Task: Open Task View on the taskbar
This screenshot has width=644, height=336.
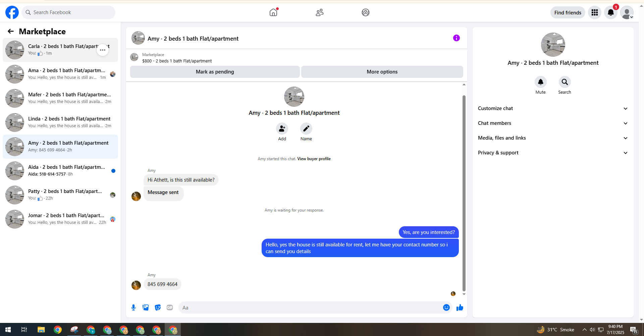Action: point(24,330)
